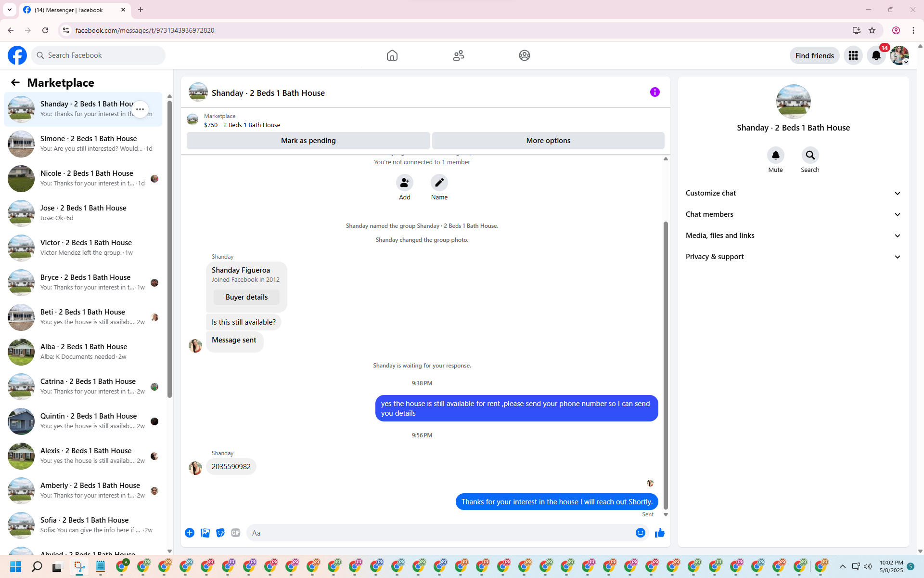Open the taskbar volume control
Screen dimensions: 924x578
868,566
